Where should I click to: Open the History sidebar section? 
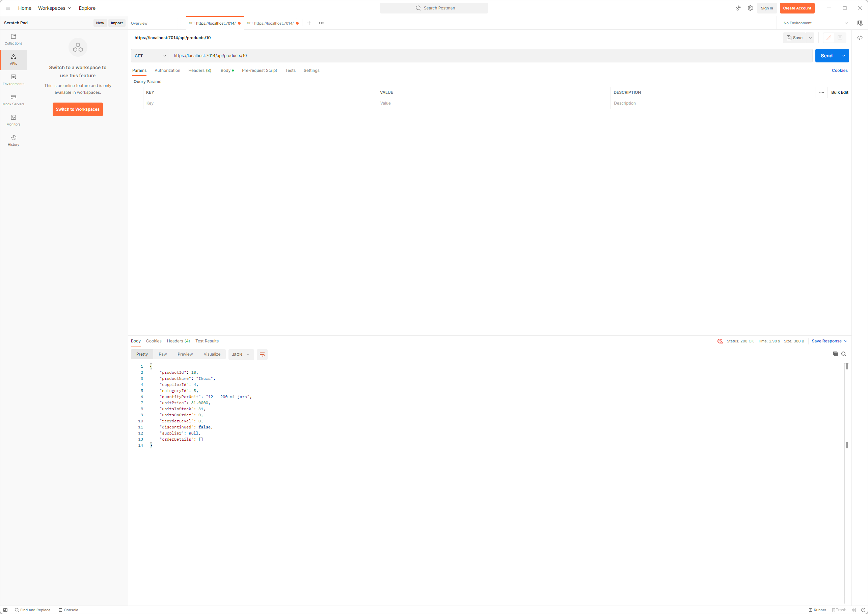[x=13, y=141]
